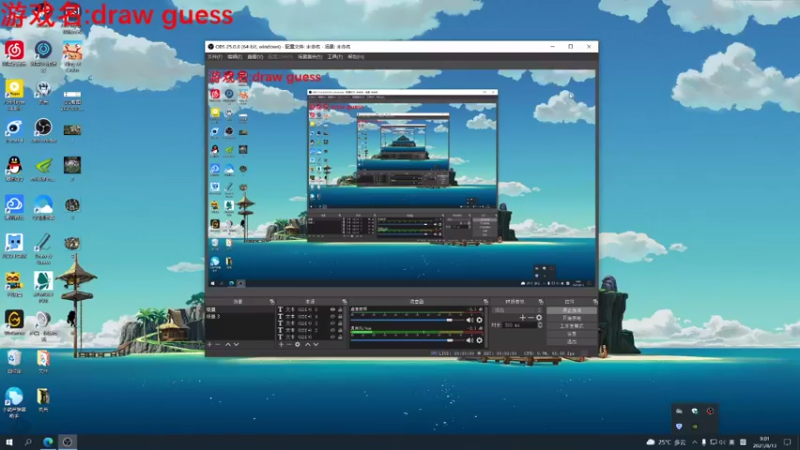Open the 帮助(H) menu in OBS
800x450 pixels.
(x=356, y=57)
